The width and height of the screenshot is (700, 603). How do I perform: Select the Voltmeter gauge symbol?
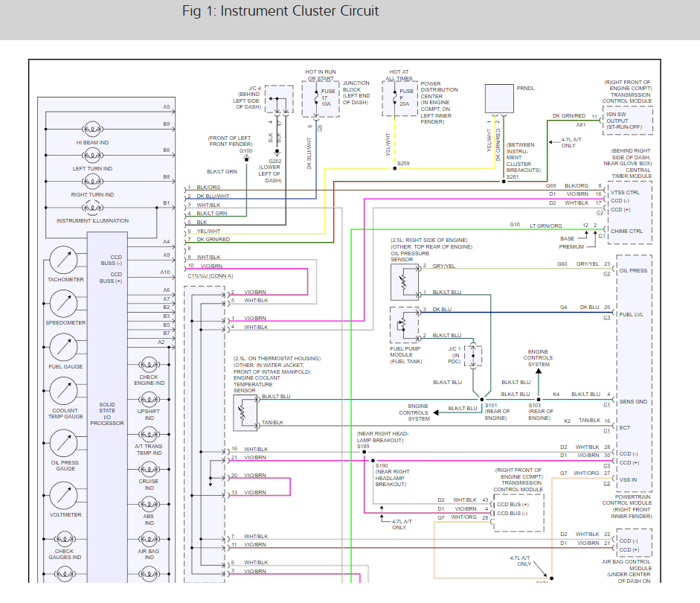(x=63, y=496)
